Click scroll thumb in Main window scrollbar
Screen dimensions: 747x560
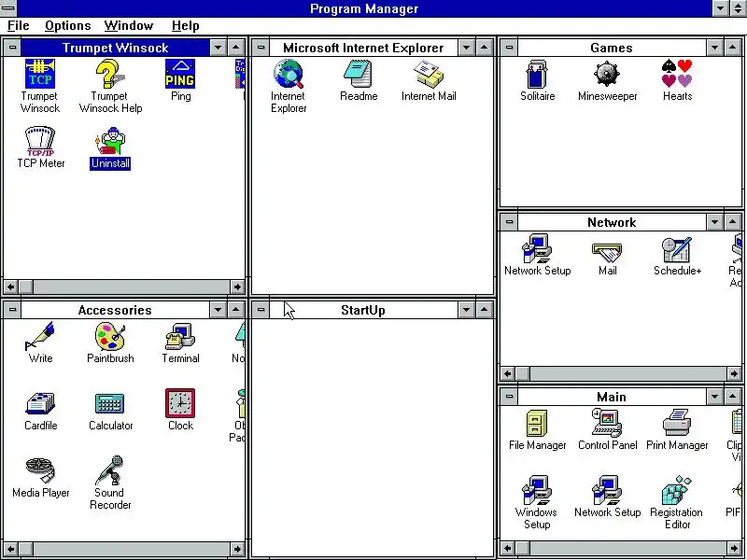pyautogui.click(x=523, y=548)
